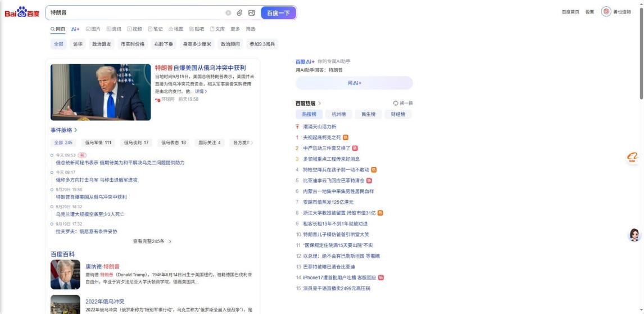Screen dimensions: 644x314
Task: Click the refresh icon beside 换一换
Action: click(x=396, y=104)
